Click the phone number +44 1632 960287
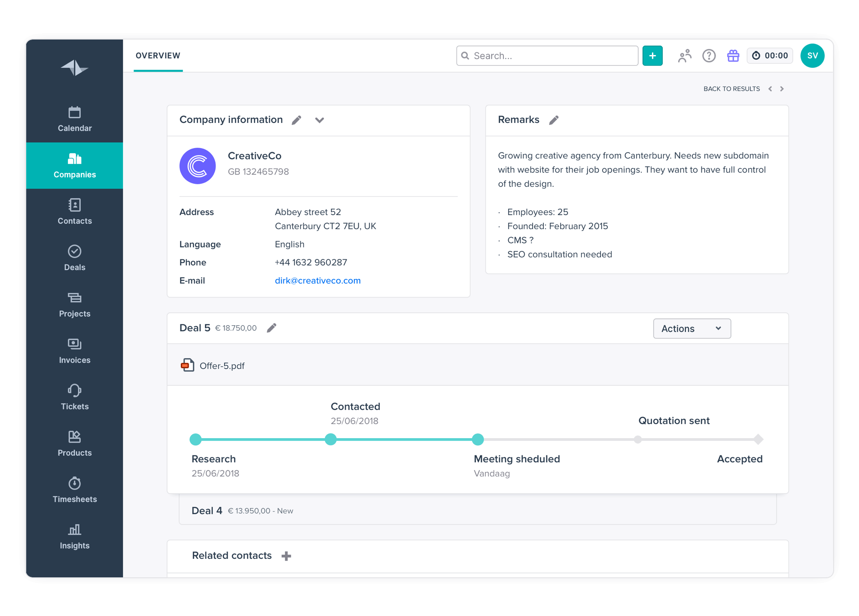859x616 pixels. click(311, 262)
